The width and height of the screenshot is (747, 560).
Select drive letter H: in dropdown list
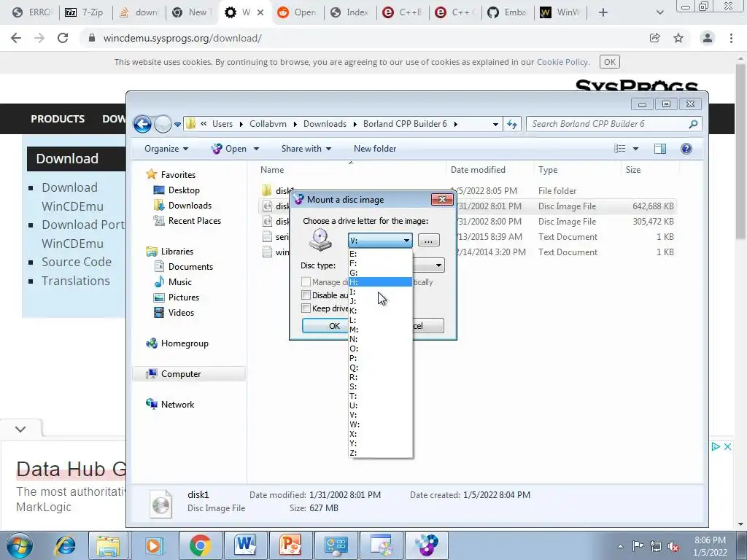pyautogui.click(x=380, y=282)
